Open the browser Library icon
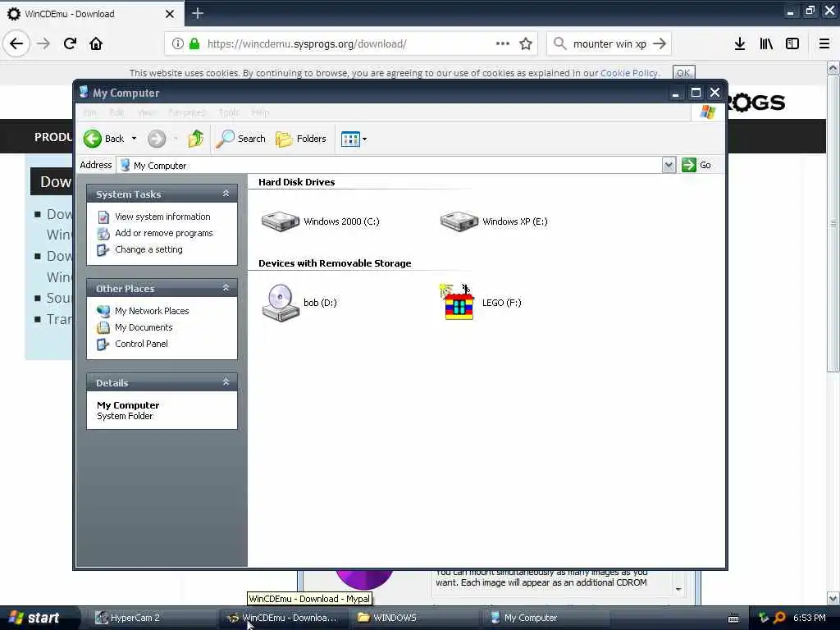The height and width of the screenshot is (630, 840). click(x=766, y=44)
